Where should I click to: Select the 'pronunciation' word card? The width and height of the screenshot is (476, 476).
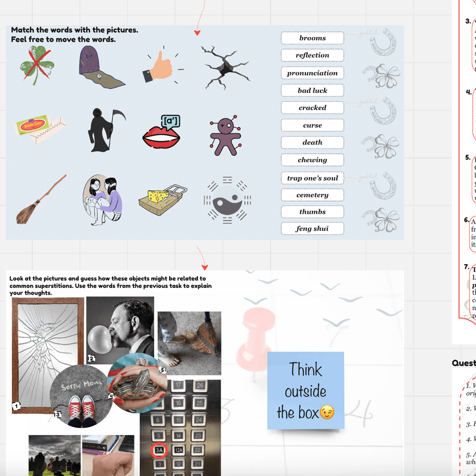[x=312, y=73]
